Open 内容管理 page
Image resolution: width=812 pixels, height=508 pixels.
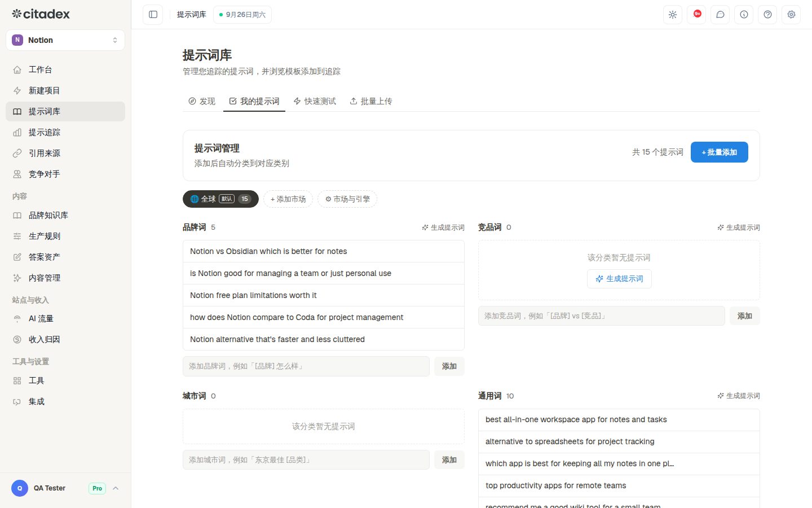(x=65, y=278)
